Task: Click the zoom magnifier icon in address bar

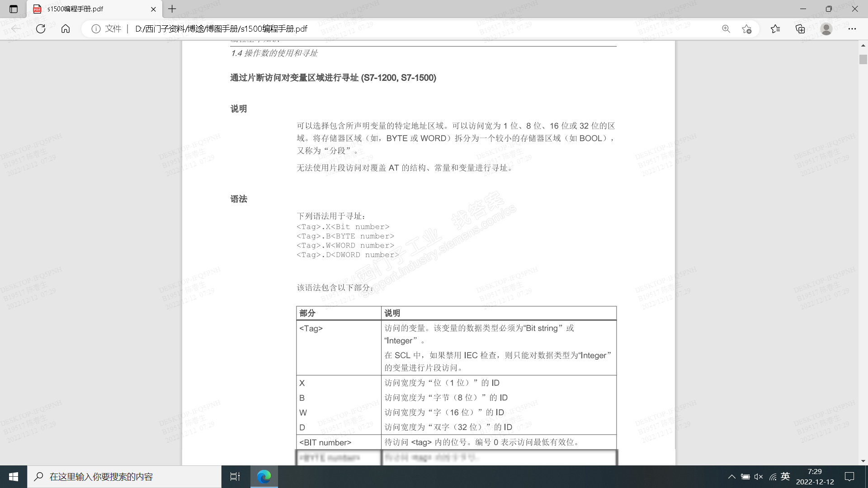Action: coord(726,29)
